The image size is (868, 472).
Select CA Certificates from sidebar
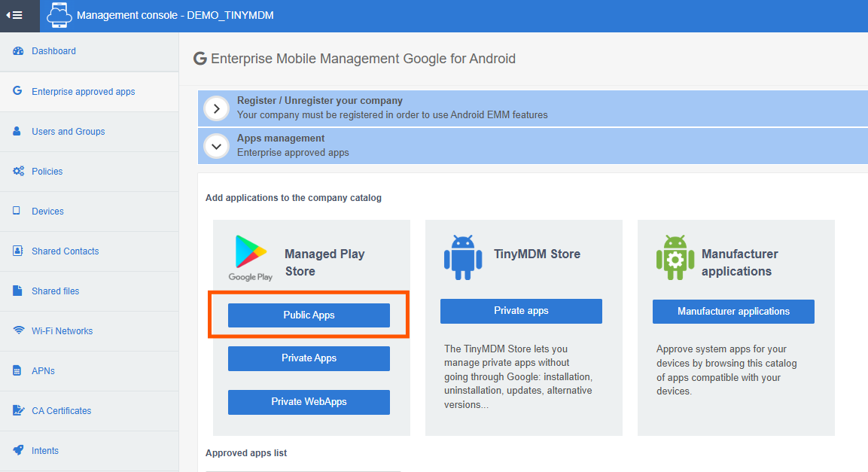click(61, 411)
